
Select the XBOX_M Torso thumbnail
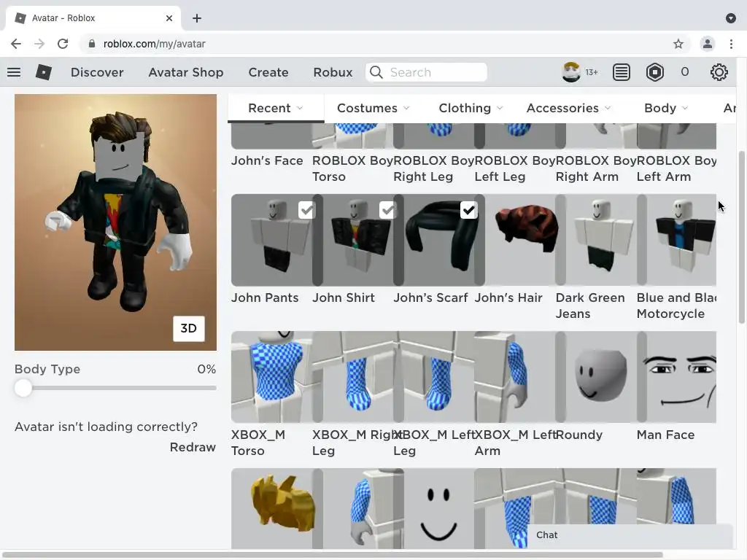click(271, 377)
